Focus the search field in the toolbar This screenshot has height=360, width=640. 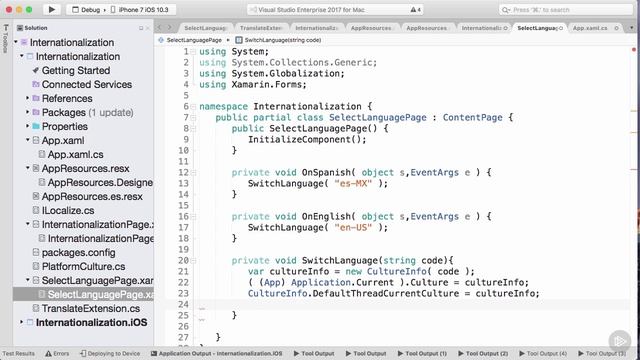pyautogui.click(x=566, y=10)
